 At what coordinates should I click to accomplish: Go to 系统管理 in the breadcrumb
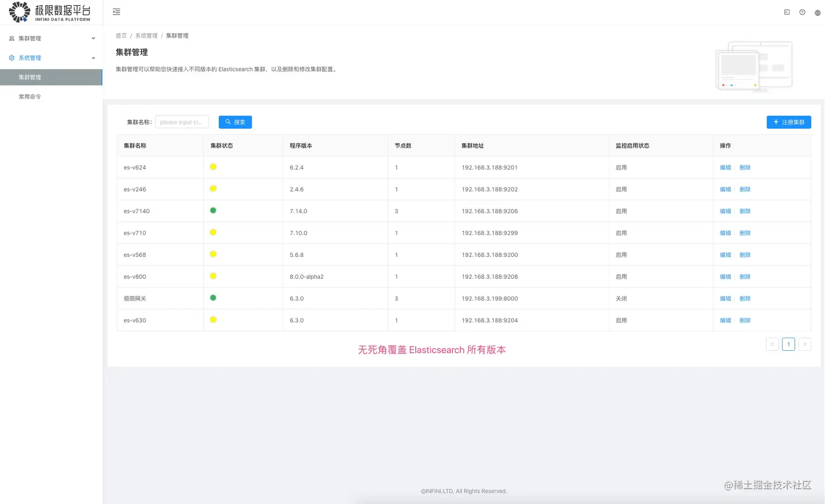146,35
